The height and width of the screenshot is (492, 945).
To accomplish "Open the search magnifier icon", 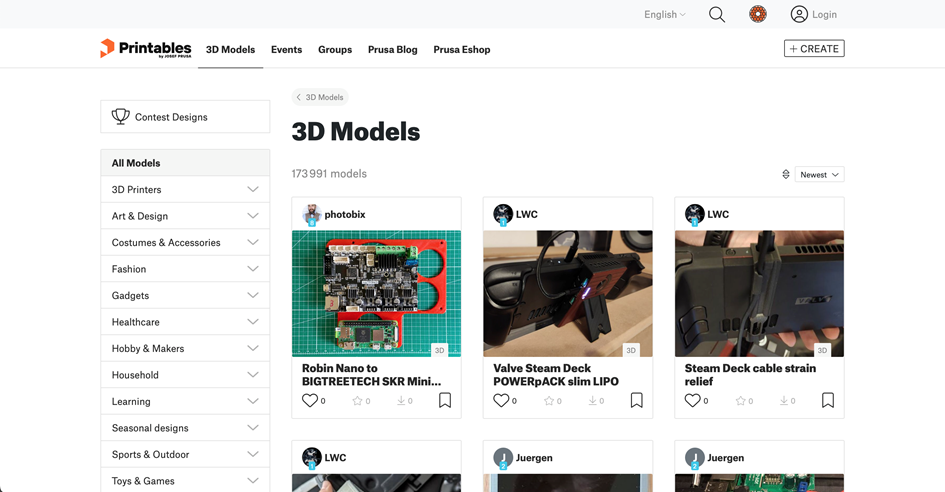I will [717, 15].
